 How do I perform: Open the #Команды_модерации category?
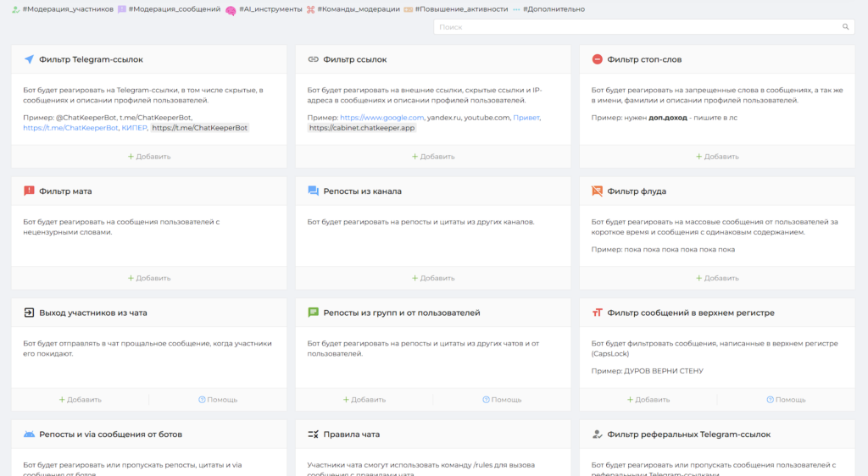353,9
